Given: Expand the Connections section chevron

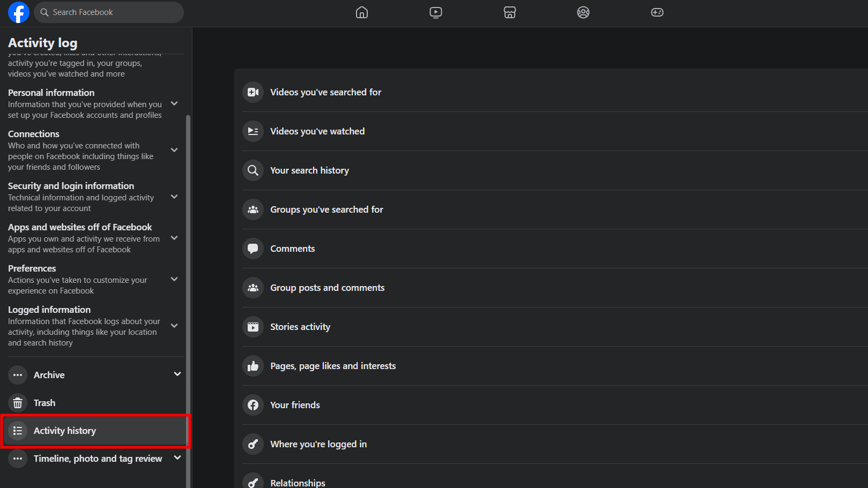Looking at the screenshot, I should (x=174, y=150).
